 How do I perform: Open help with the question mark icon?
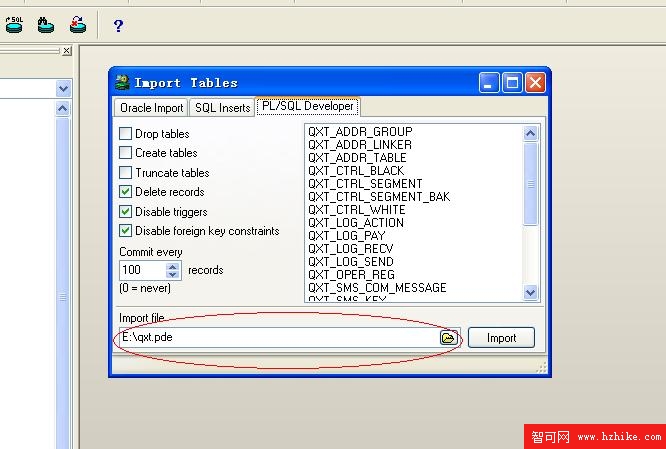click(x=118, y=25)
